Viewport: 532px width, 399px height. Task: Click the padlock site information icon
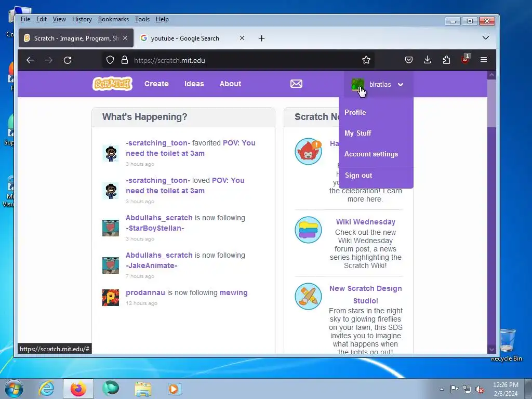click(125, 60)
